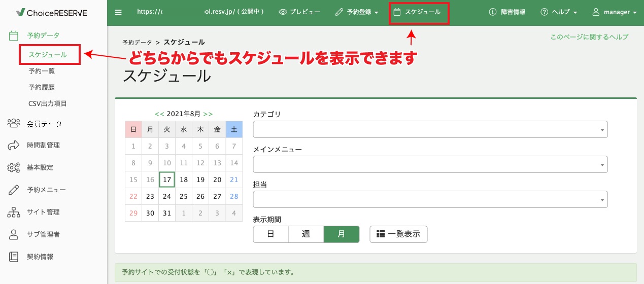Select 週 display period
644x284 pixels.
click(x=306, y=234)
